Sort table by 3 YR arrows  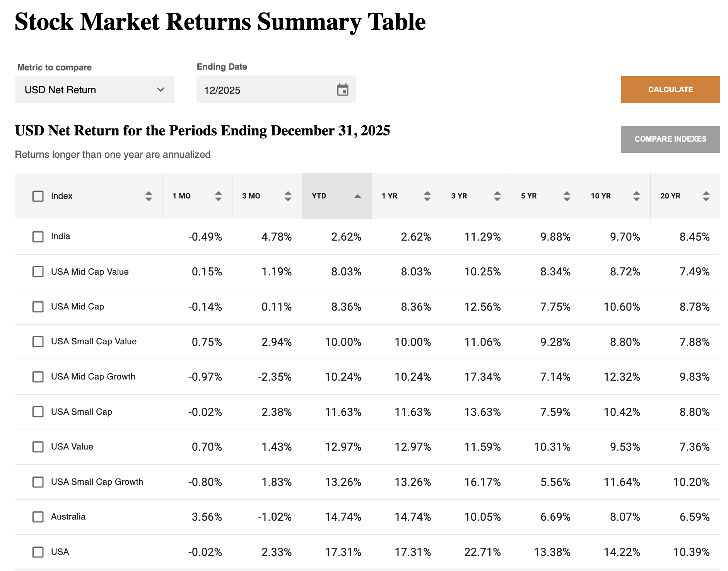click(497, 196)
